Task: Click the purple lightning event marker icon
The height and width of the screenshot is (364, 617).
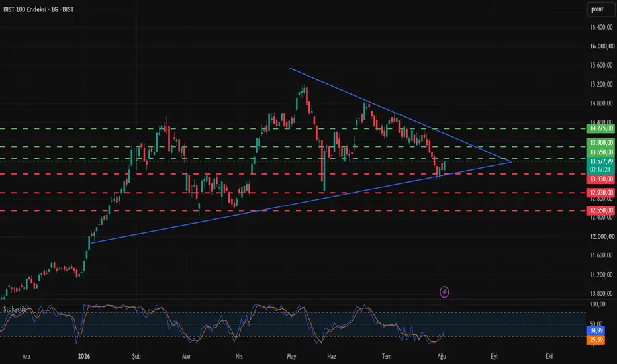Action: (x=444, y=292)
